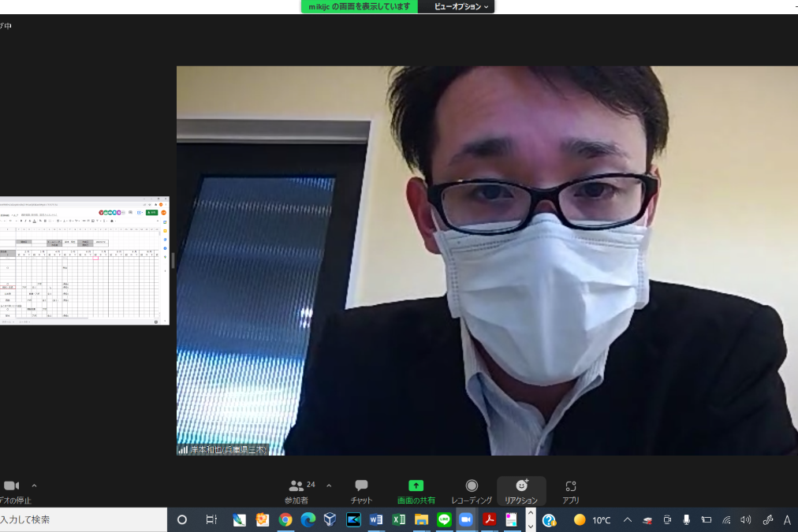Open the Chat panel in Zoom
The image size is (798, 532).
point(361,490)
